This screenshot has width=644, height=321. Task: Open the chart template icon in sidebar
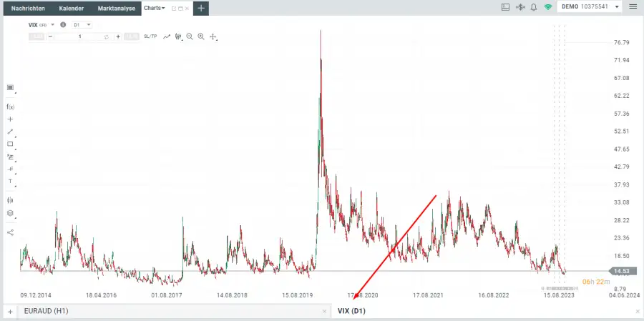(10, 87)
